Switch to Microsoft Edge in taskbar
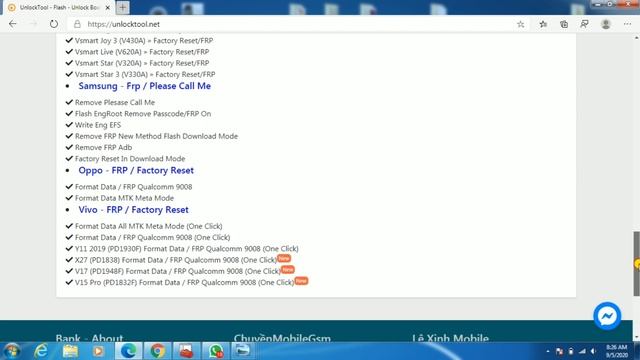640x360 pixels. [128, 351]
